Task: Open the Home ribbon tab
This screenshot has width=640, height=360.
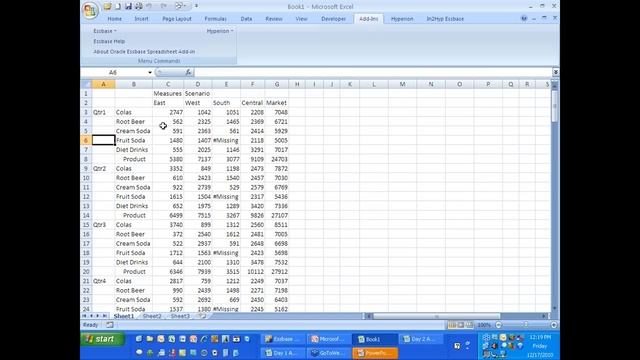Action: [x=115, y=19]
